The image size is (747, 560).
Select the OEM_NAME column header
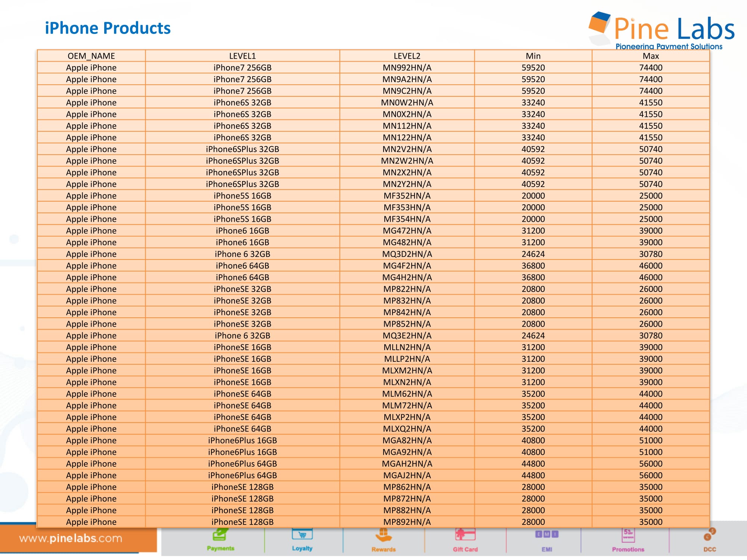point(91,56)
